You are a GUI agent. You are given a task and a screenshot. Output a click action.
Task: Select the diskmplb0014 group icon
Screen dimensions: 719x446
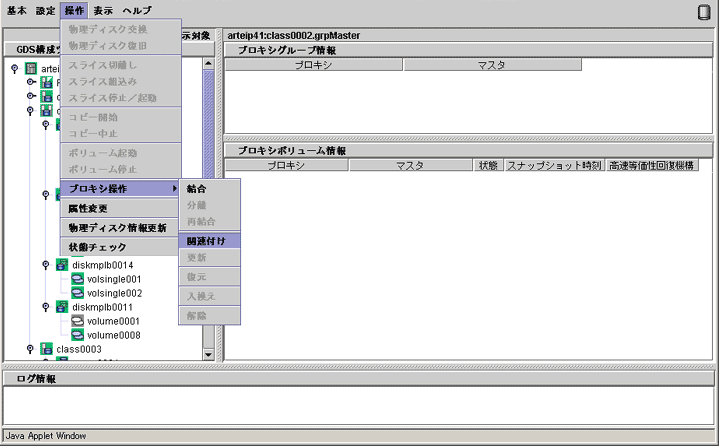coord(62,265)
